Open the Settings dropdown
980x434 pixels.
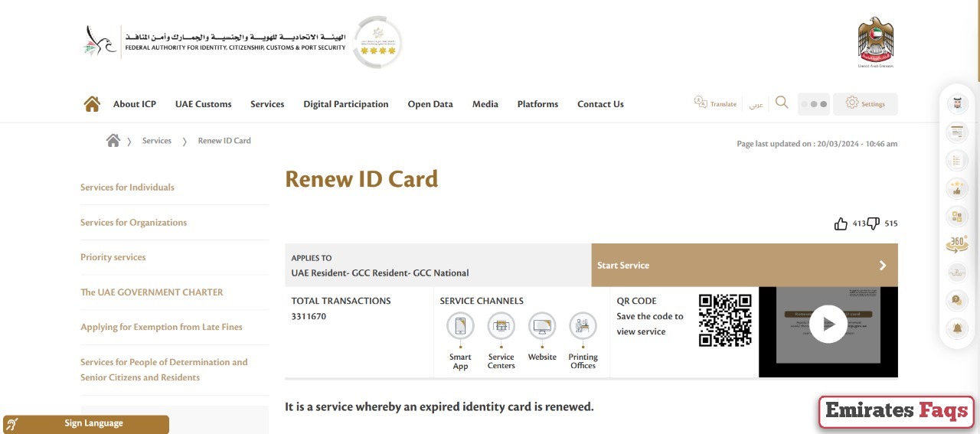click(865, 104)
